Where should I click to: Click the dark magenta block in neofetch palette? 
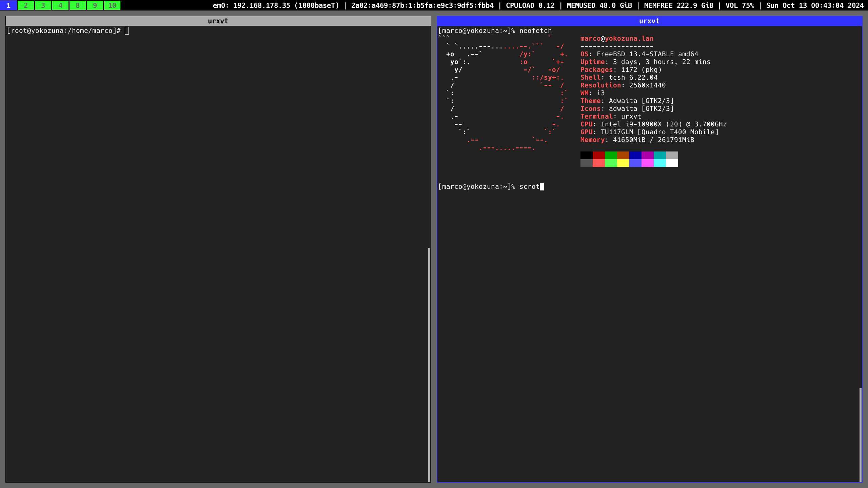[x=648, y=155]
